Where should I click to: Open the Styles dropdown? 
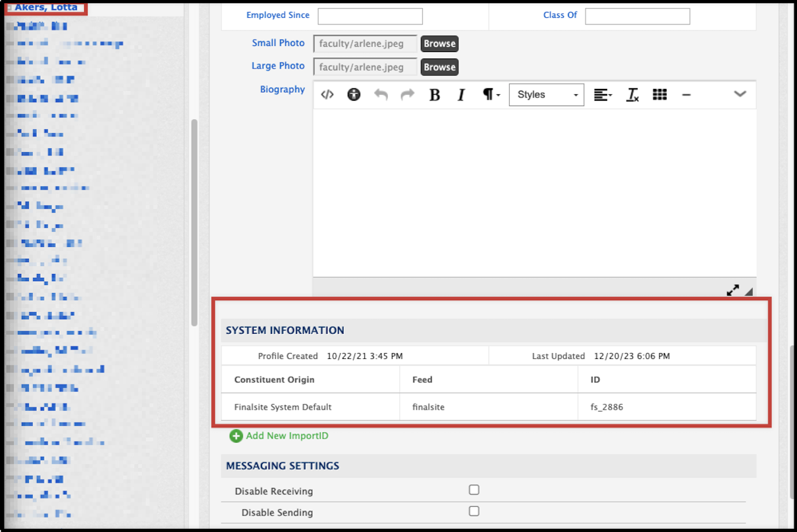pyautogui.click(x=546, y=95)
